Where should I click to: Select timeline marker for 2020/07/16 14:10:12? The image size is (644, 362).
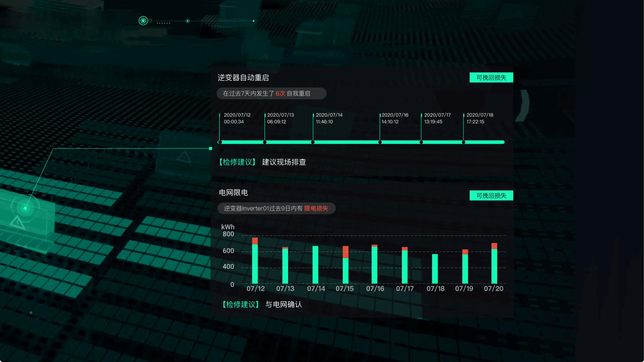pos(380,142)
